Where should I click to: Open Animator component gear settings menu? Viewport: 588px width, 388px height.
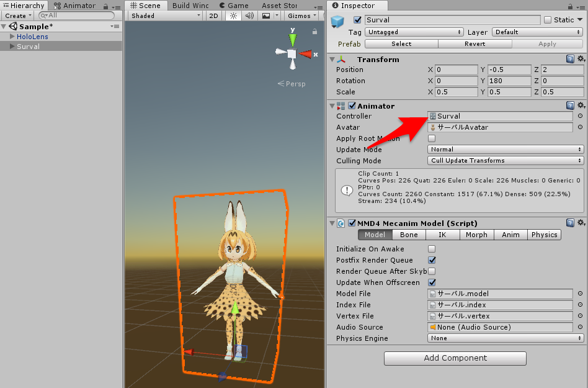pos(581,106)
